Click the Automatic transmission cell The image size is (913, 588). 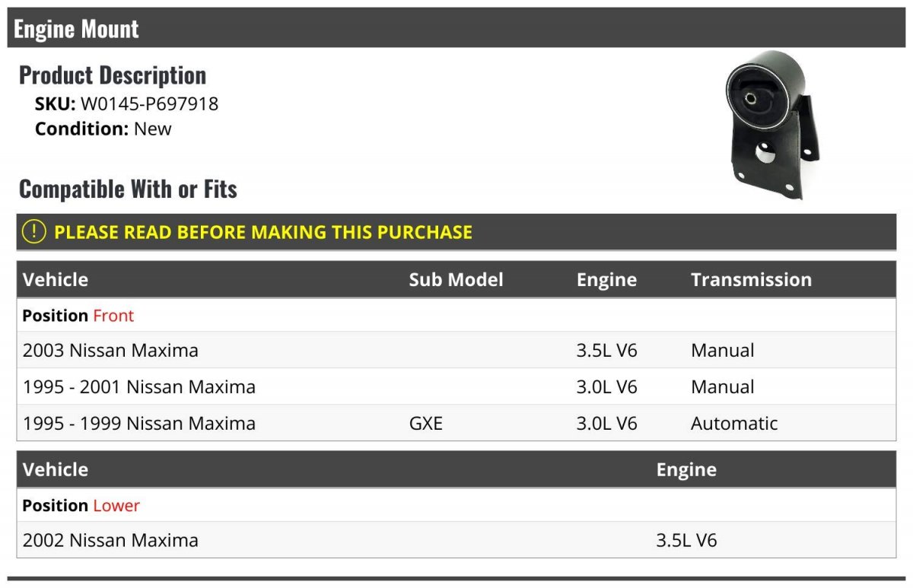tap(734, 424)
